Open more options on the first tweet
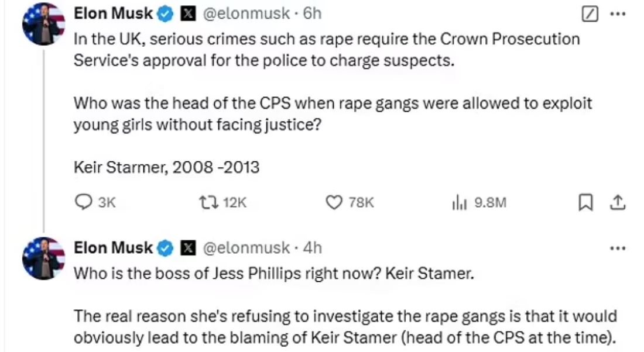This screenshot has width=644, height=352. tap(618, 13)
